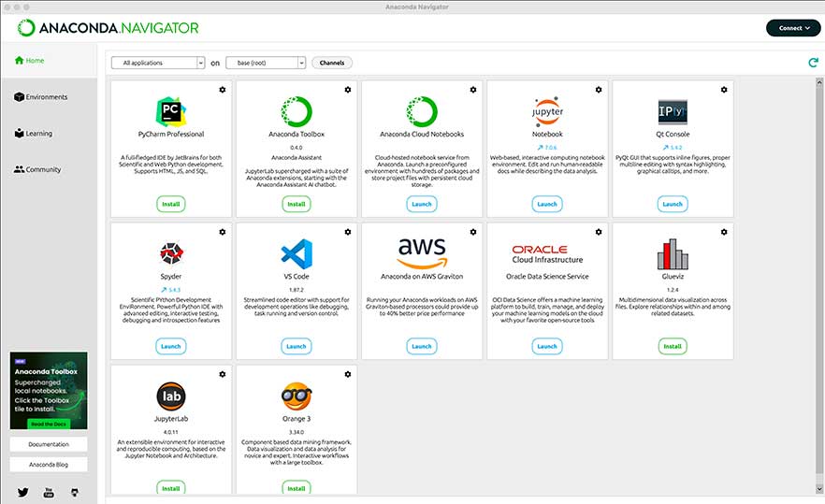Open gear menu on Glueviz tile

tap(724, 232)
